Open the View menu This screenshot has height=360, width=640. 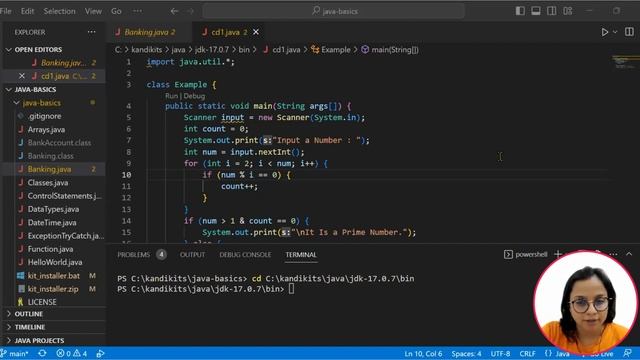[x=93, y=11]
